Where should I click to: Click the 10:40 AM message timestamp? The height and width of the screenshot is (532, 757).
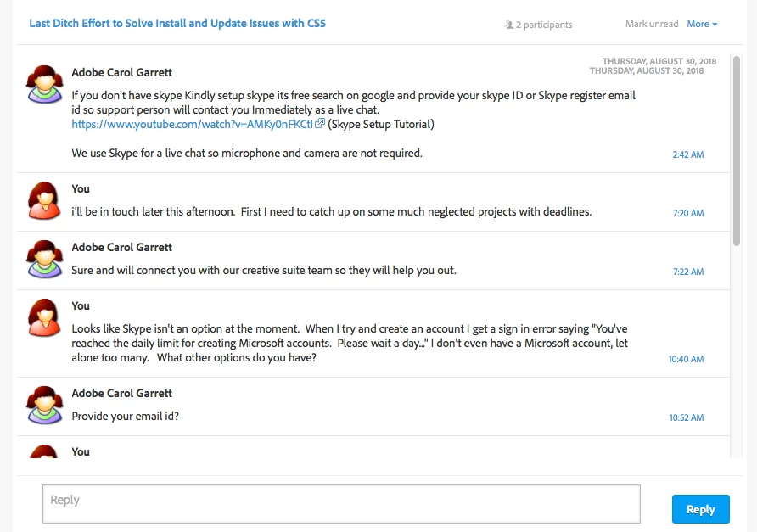(686, 359)
